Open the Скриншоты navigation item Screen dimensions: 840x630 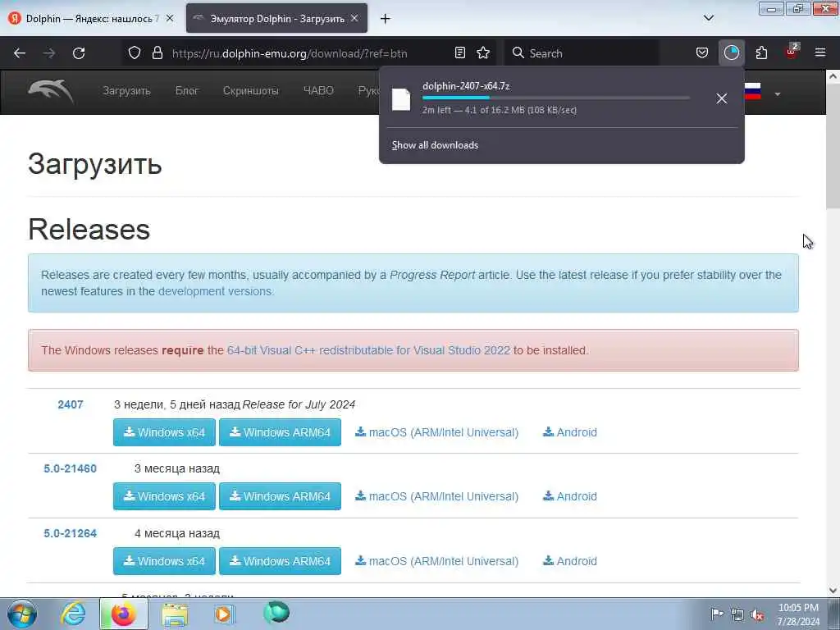coord(251,91)
